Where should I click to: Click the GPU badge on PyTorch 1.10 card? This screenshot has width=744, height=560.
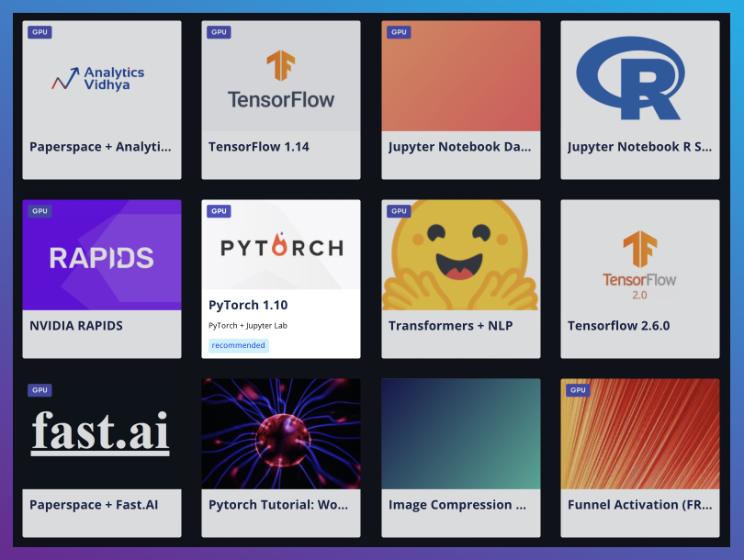pyautogui.click(x=219, y=211)
